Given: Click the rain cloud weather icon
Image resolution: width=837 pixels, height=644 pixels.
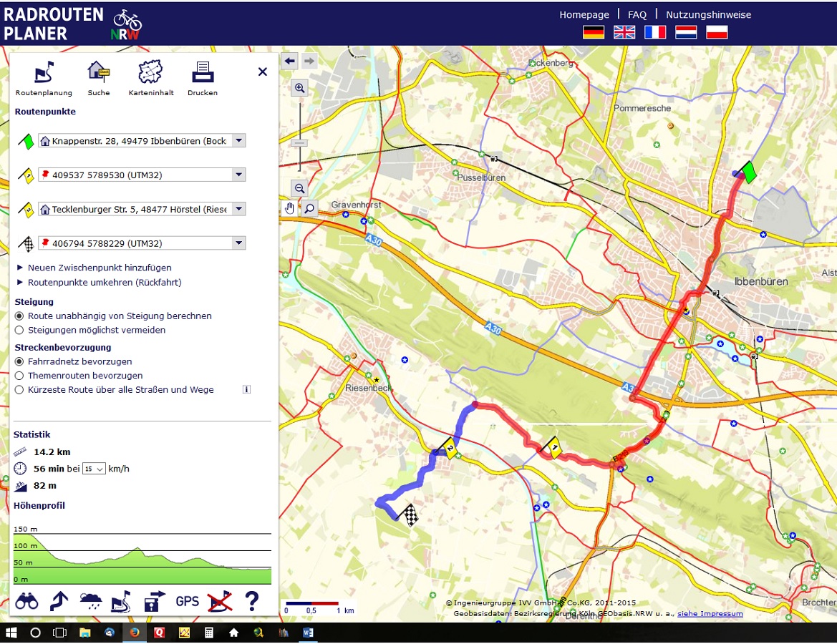Looking at the screenshot, I should coord(90,601).
